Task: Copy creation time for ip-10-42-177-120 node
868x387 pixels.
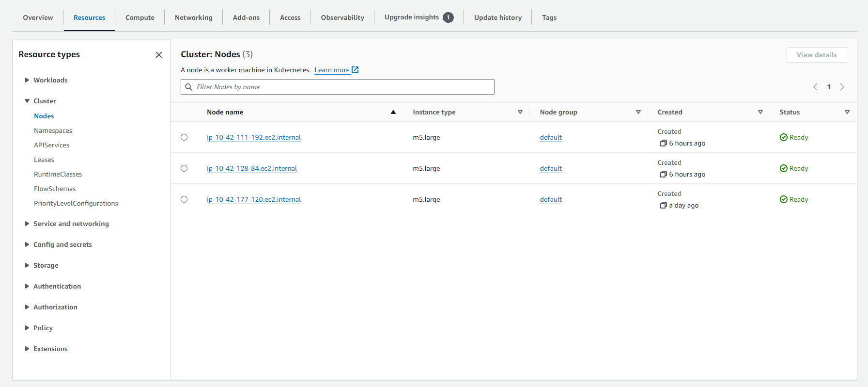Action: [x=663, y=205]
